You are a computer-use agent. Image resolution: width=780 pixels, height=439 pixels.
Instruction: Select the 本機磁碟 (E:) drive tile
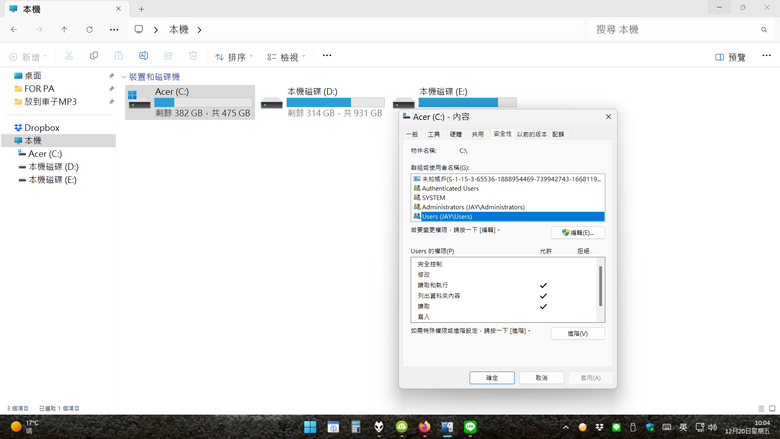click(455, 98)
